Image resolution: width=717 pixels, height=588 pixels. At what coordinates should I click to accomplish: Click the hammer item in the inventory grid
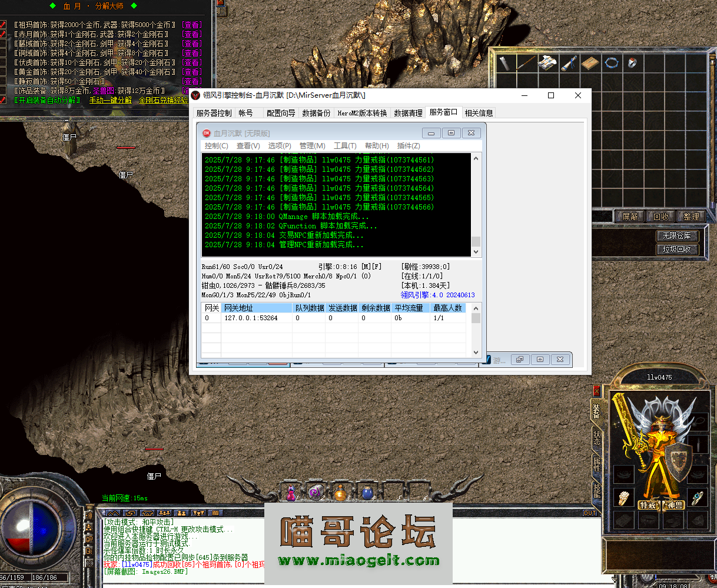coord(504,63)
